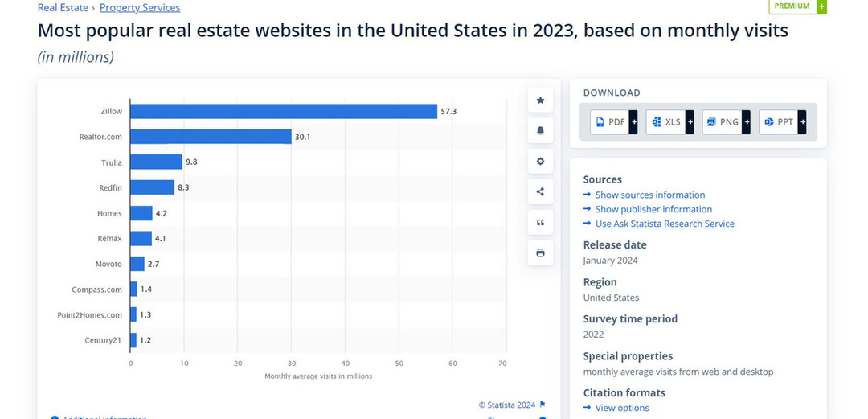Click the Compass.com axis label
The image size is (868, 419).
tap(97, 290)
